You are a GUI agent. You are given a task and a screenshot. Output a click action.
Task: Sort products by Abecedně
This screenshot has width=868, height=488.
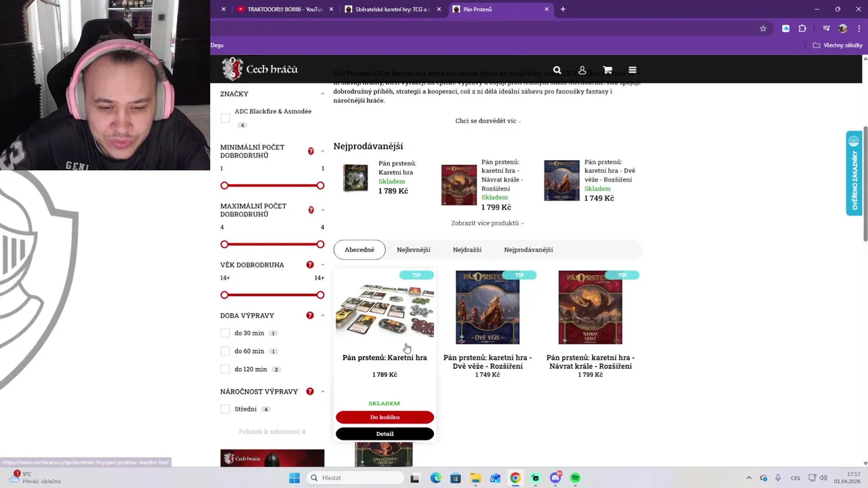tap(359, 249)
